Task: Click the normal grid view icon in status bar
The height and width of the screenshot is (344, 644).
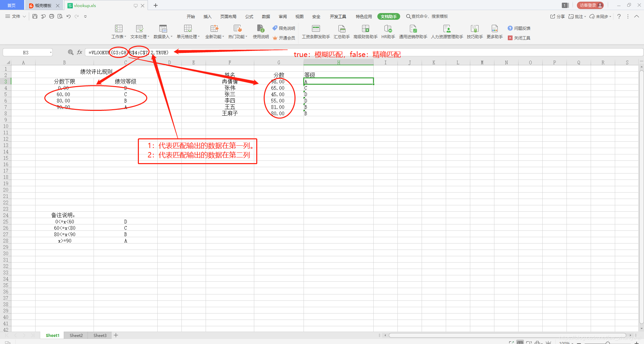Action: tap(520, 342)
